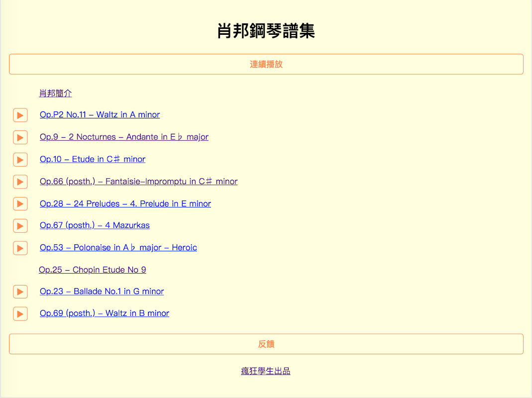Play Op.28 Prelude in E minor
The image size is (532, 398).
coord(20,204)
